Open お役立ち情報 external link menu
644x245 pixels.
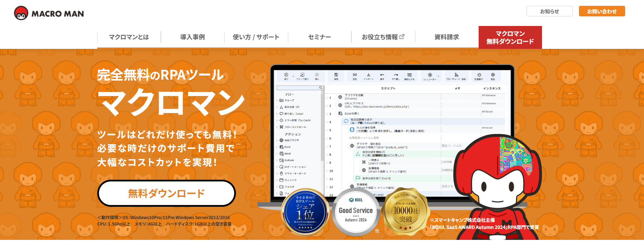point(383,37)
